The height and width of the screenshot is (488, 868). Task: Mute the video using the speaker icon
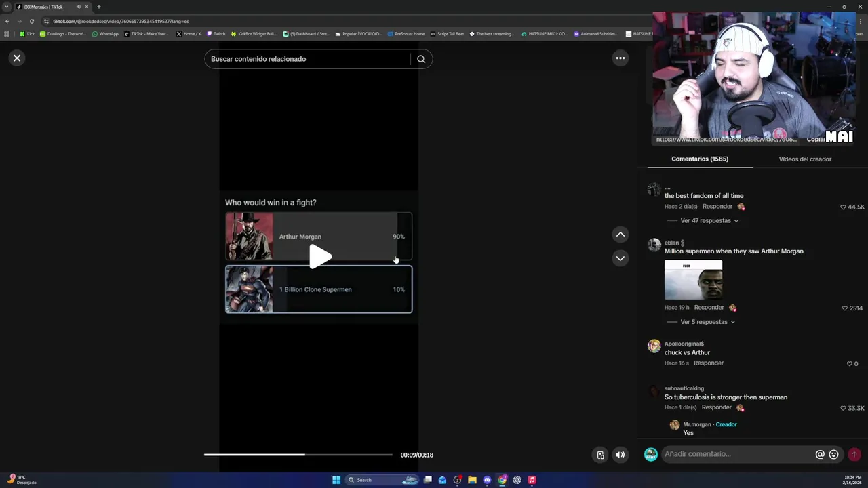[x=620, y=455]
